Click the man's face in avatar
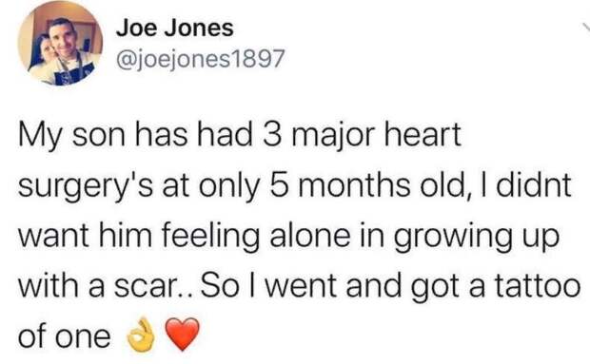Screen dimensions: 590x364 [x=63, y=37]
